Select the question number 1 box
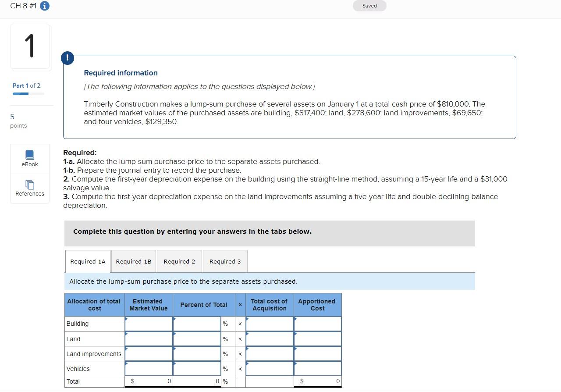The width and height of the screenshot is (561, 392). click(30, 46)
